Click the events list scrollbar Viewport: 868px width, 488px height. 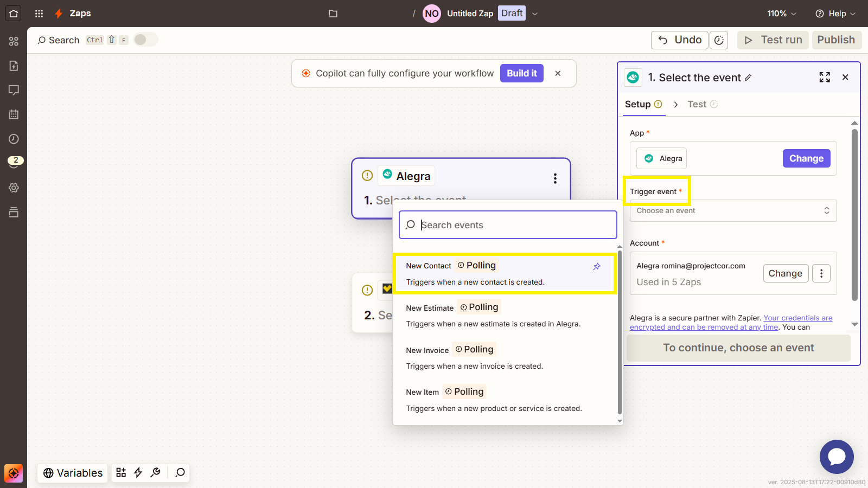tap(620, 332)
